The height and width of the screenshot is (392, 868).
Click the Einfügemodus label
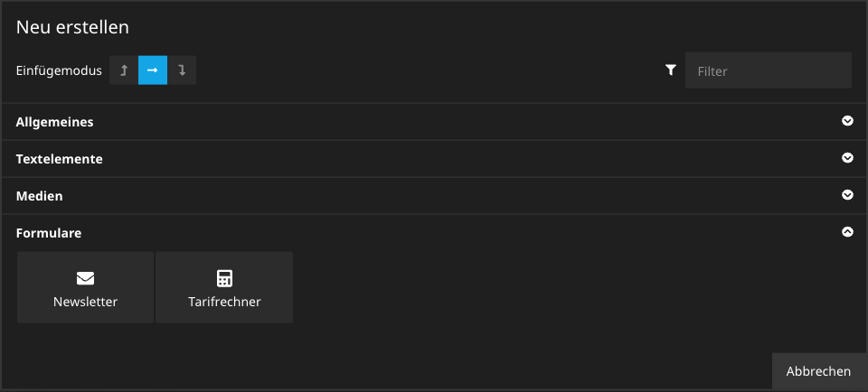59,70
